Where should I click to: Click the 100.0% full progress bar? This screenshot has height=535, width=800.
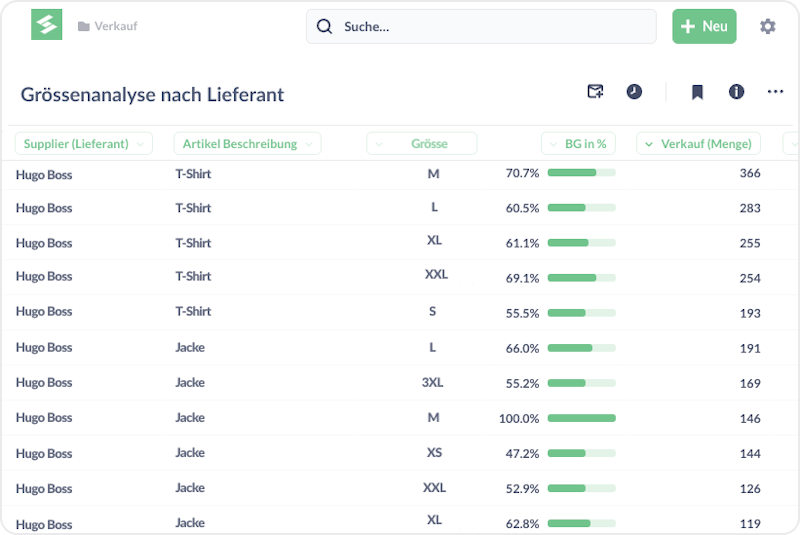coord(582,418)
